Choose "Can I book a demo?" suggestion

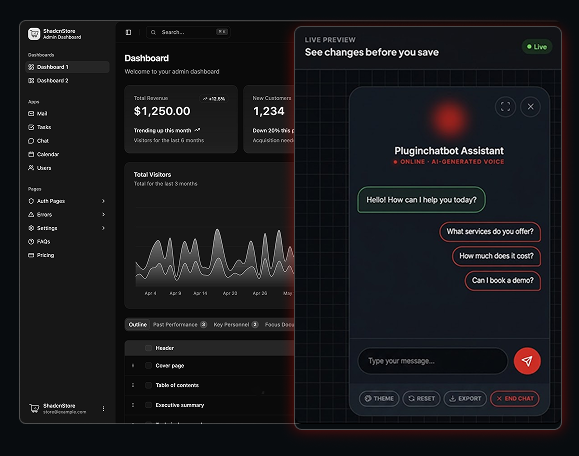503,281
